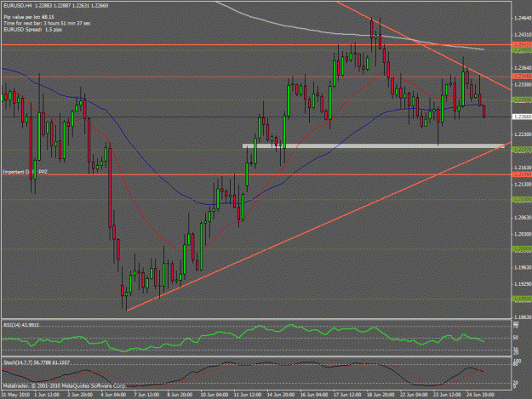Select the '23 Jun 12:00' time axis label

[x=447, y=395]
